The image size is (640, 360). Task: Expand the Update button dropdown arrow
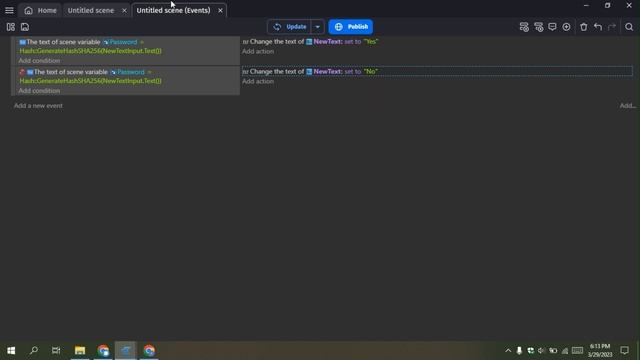tap(317, 27)
